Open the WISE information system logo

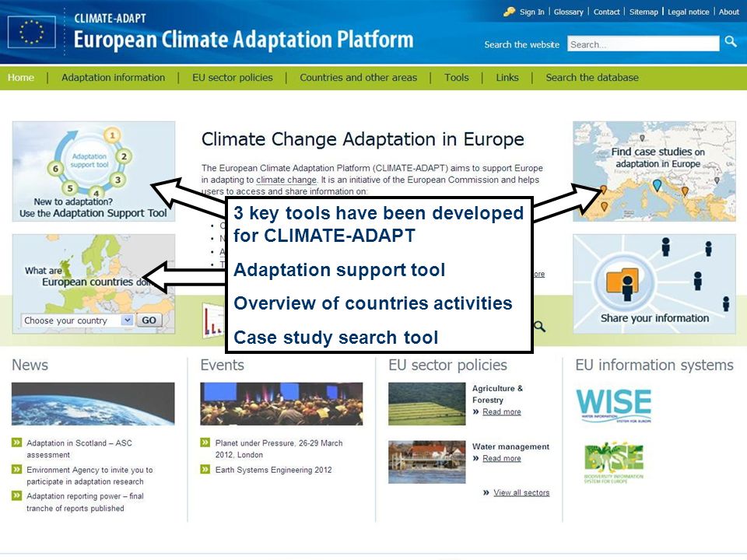coord(614,405)
